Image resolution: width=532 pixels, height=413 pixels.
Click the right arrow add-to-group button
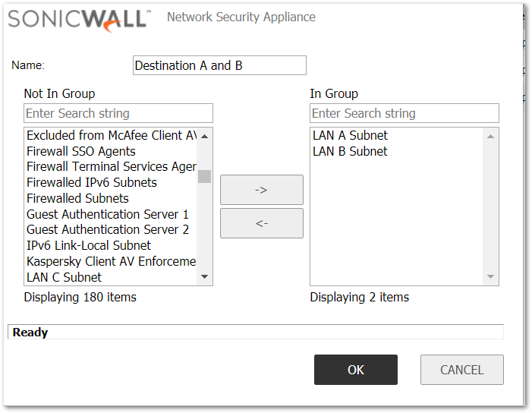(x=262, y=190)
